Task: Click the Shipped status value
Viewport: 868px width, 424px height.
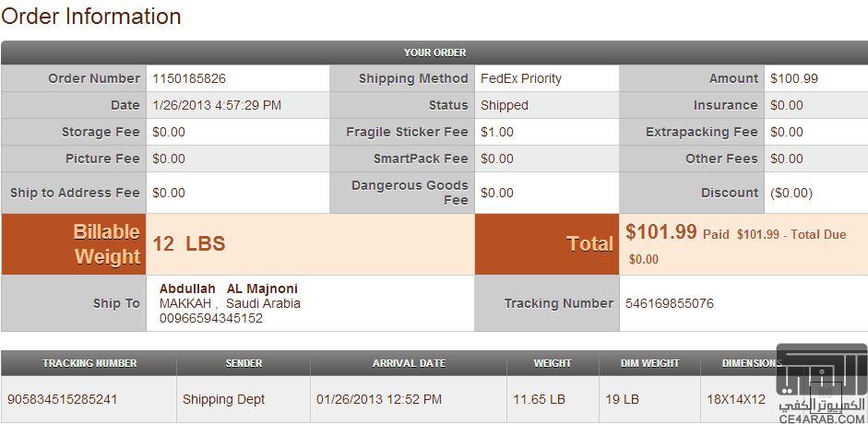Action: [x=505, y=105]
